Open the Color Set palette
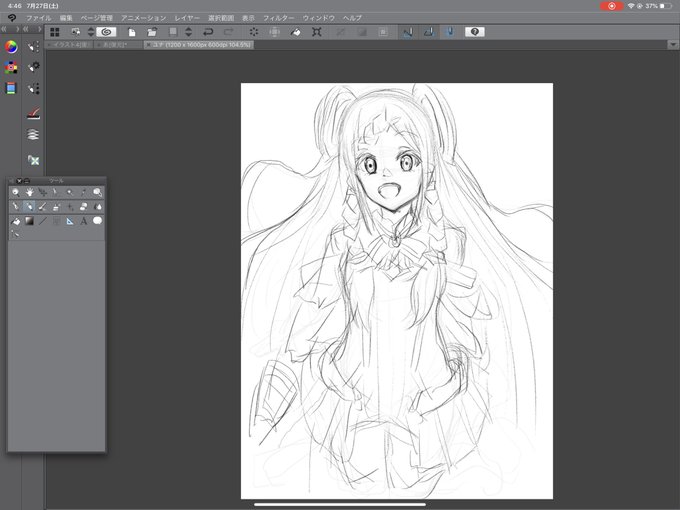 point(11,67)
